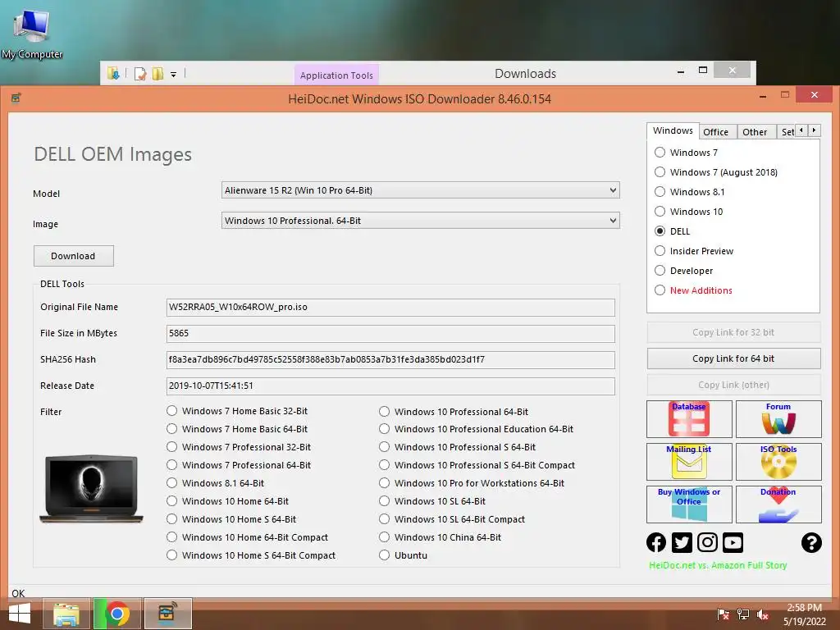Select the DELL radio button

(660, 231)
